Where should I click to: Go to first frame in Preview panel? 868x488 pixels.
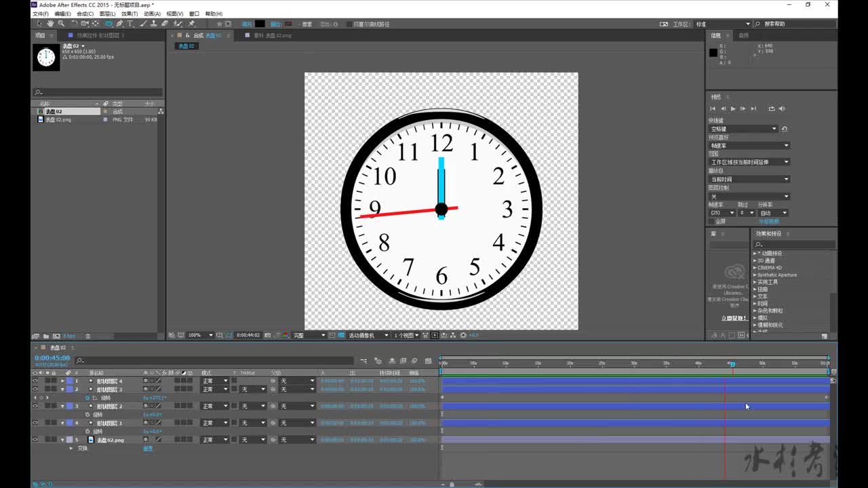point(713,108)
